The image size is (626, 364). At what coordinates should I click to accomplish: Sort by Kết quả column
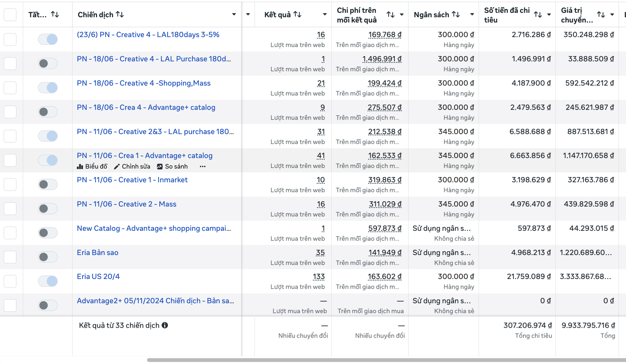pyautogui.click(x=298, y=14)
